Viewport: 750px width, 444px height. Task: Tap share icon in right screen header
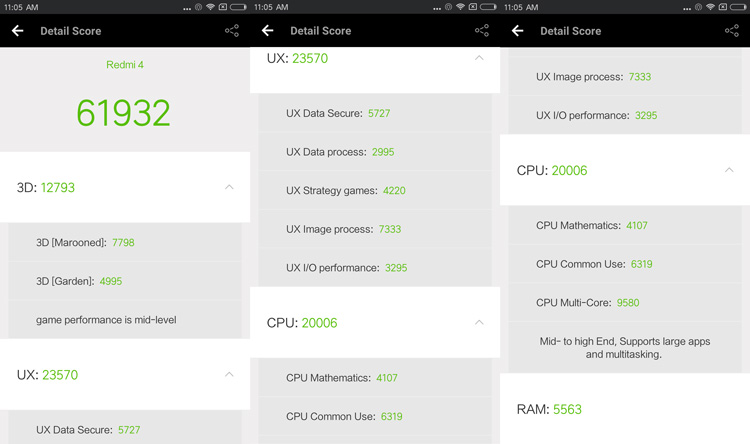(732, 31)
